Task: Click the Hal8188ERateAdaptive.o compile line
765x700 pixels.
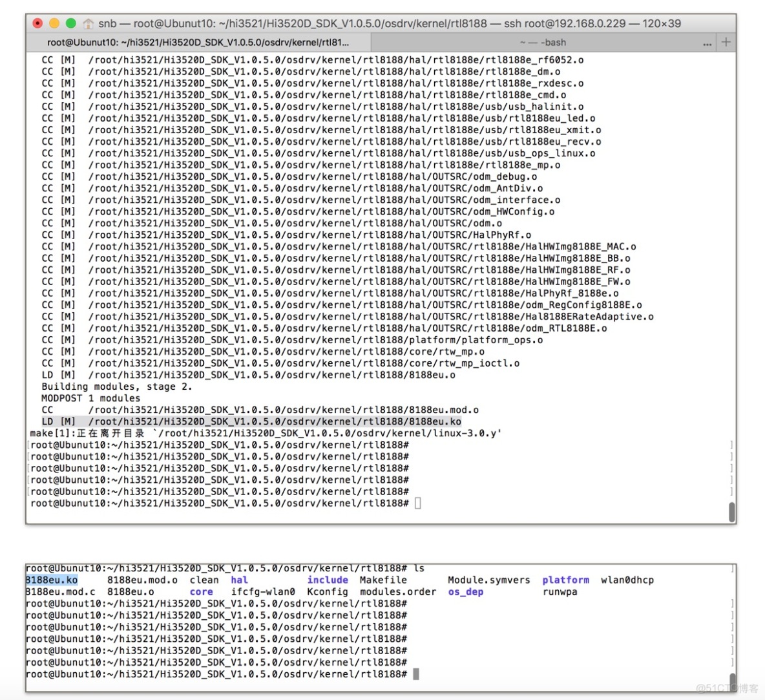Action: (348, 316)
